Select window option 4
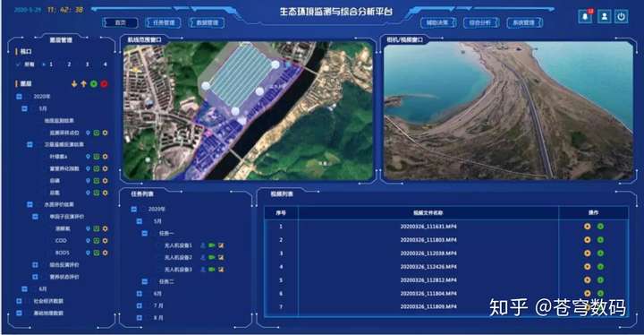The width and height of the screenshot is (644, 335). coord(106,64)
